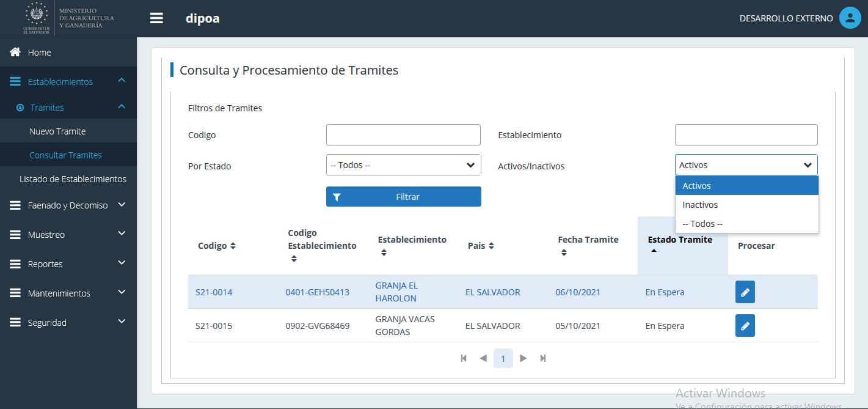Viewport: 868px width, 409px height.
Task: Click into the Establecimiento filter field
Action: click(746, 135)
